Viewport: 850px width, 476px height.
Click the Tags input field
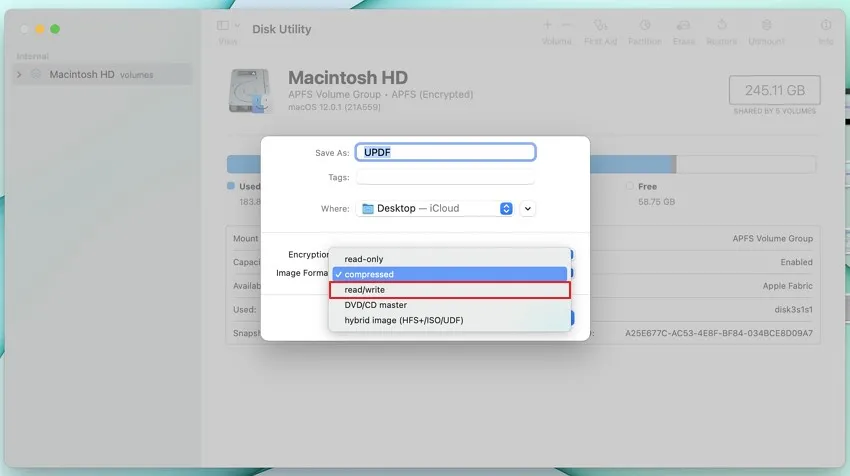[x=445, y=177]
